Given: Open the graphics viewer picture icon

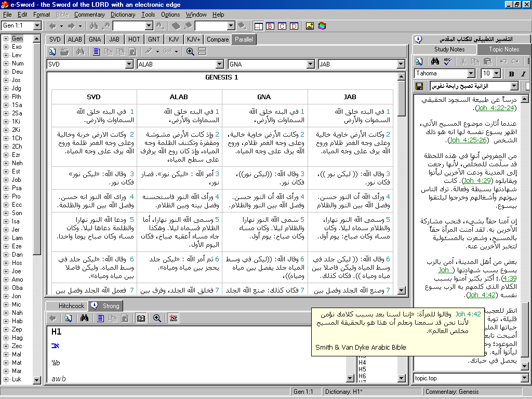Looking at the screenshot, I should click(310, 26).
